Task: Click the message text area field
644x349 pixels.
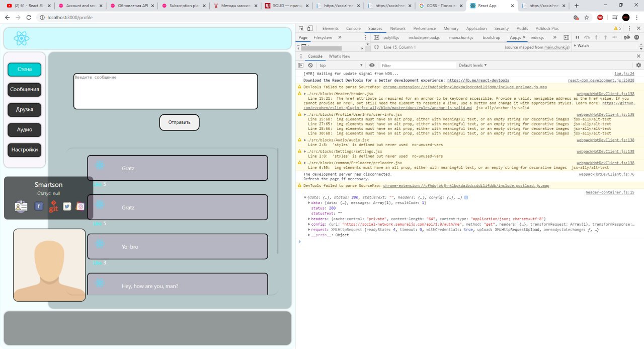Action: (166, 91)
